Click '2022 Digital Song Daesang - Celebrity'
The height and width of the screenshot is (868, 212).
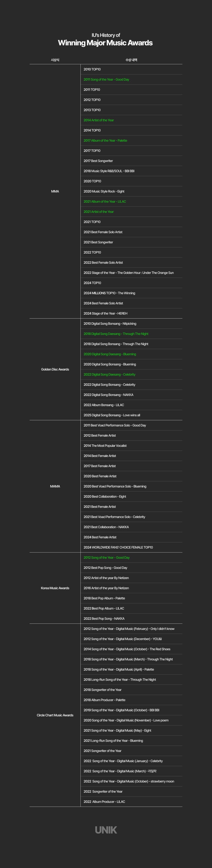pos(110,374)
